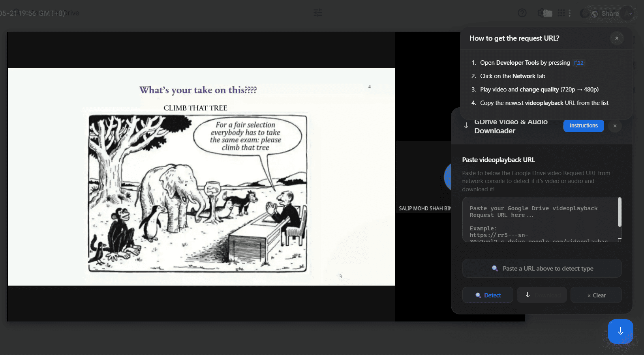
Task: Click the 'How to get the request URL?' heading
Action: point(514,38)
